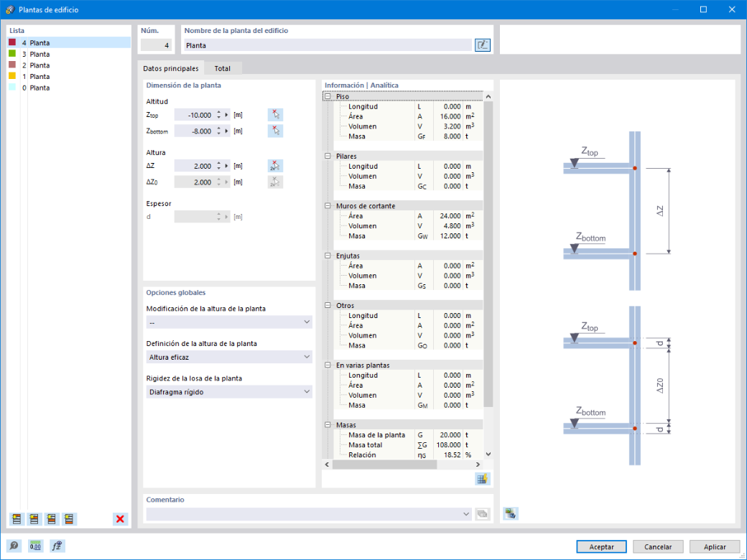
Task: Click the ΔZ height pick icon
Action: pos(275,166)
